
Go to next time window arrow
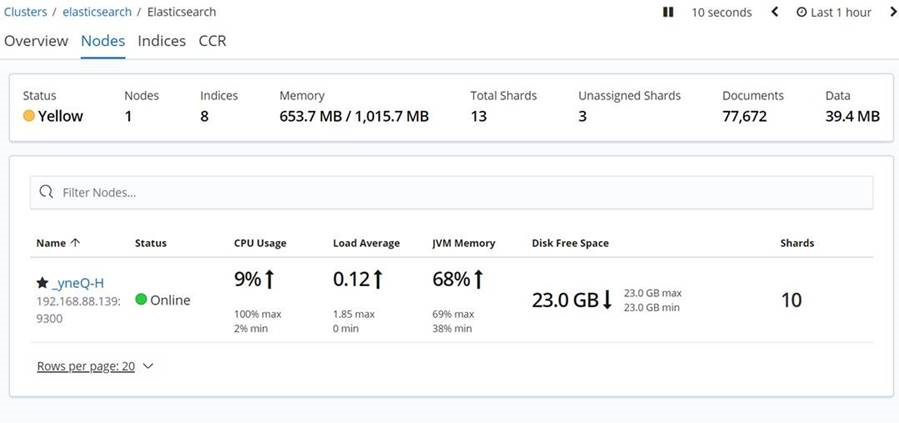click(x=892, y=12)
